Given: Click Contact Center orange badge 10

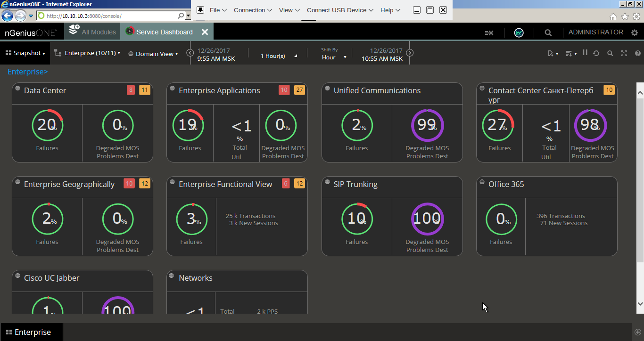Looking at the screenshot, I should 609,90.
